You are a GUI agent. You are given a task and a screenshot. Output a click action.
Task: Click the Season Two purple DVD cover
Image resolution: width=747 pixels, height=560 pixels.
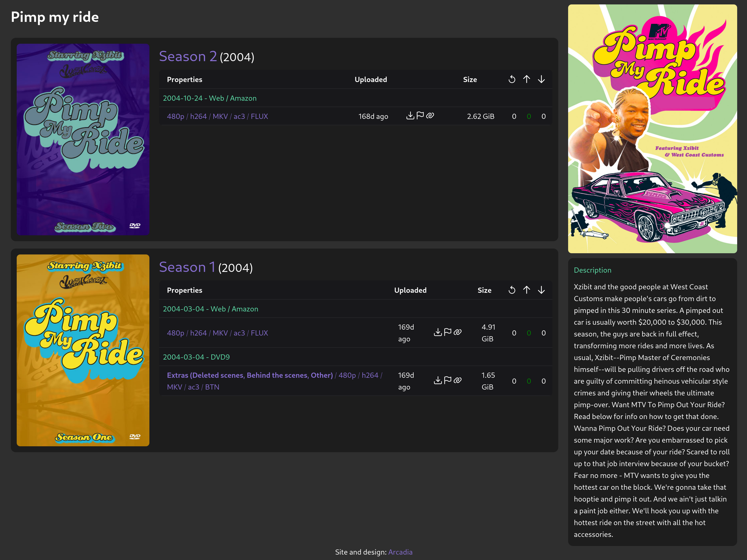83,139
